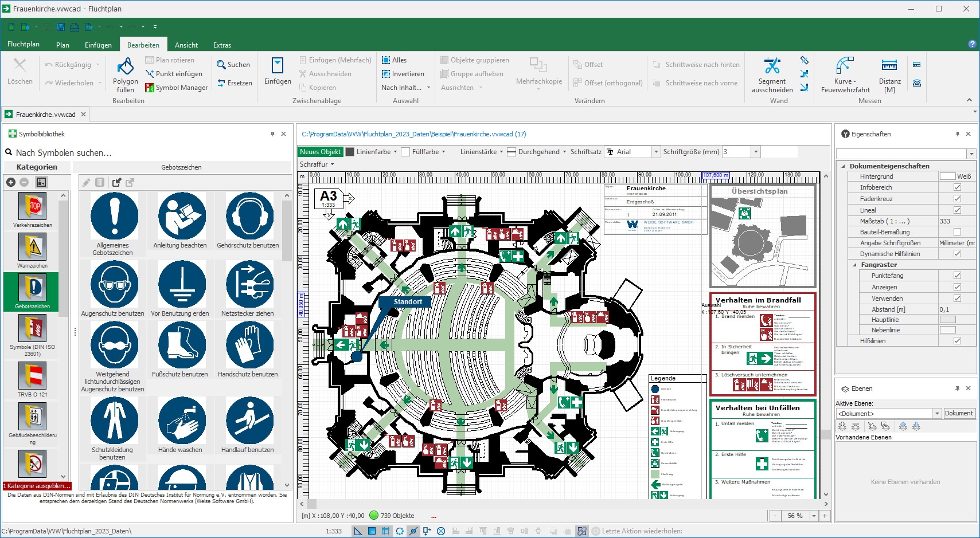Screen dimensions: 980x538
Task: Click the new document icon in quick access toolbar
Action: tap(11, 27)
